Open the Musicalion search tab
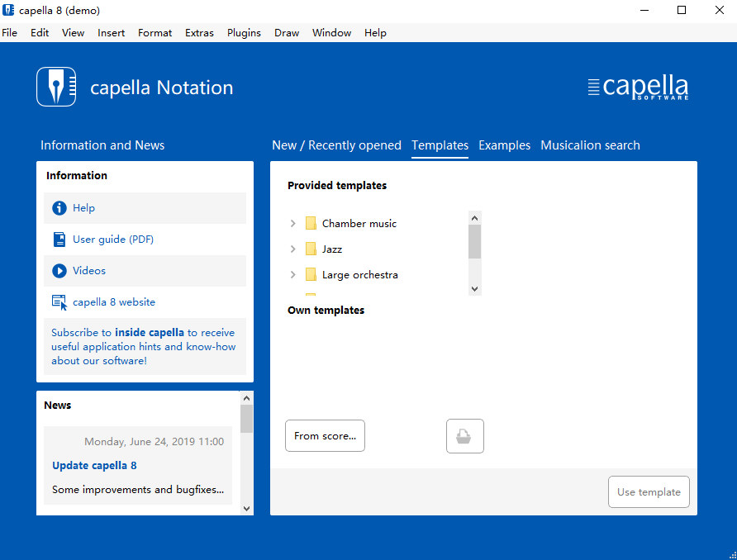Image resolution: width=737 pixels, height=560 pixels. (590, 145)
